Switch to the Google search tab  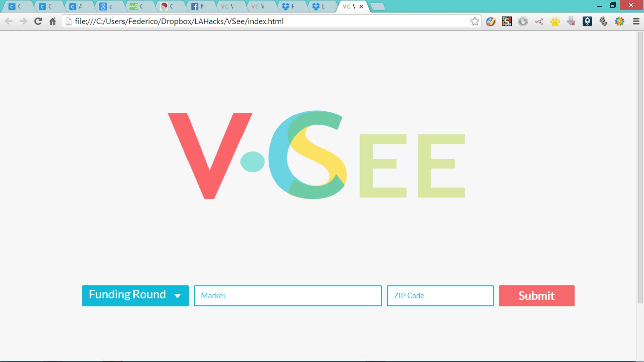[x=107, y=6]
